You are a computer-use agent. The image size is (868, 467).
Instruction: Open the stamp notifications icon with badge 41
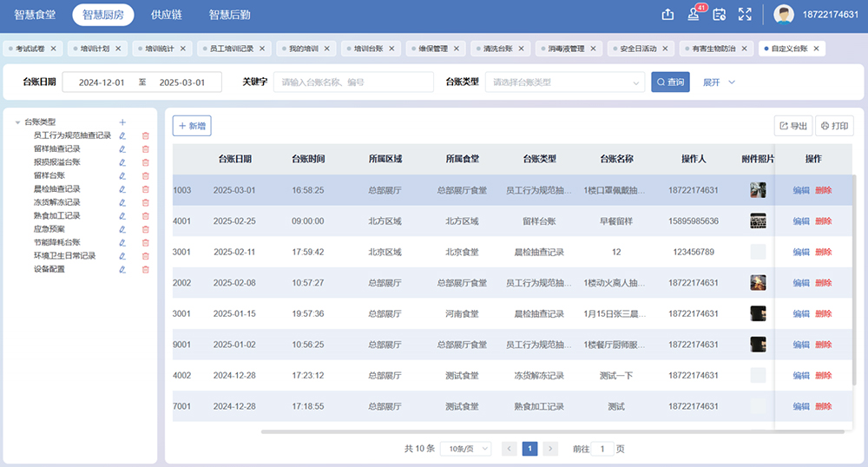(x=694, y=14)
